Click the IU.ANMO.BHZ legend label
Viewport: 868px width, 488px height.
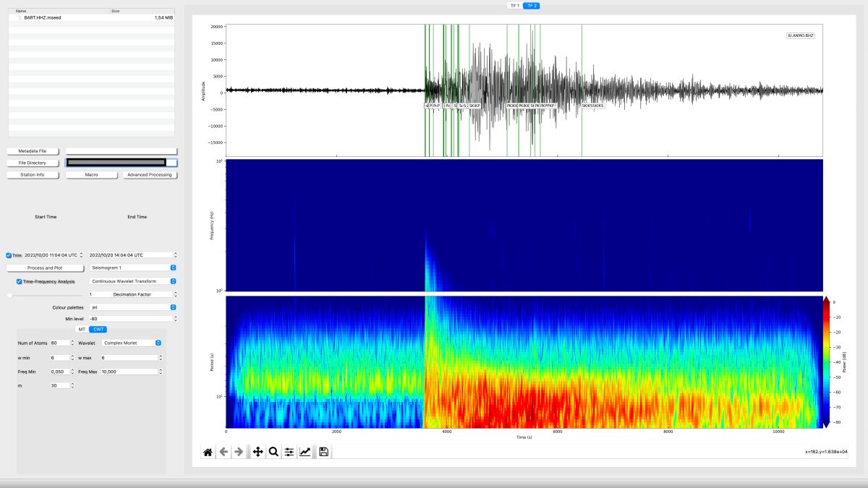coord(801,35)
